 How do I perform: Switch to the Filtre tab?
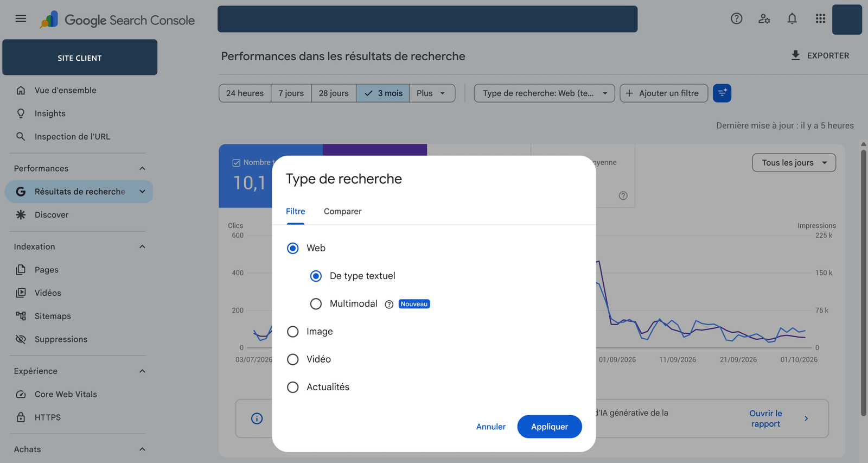pos(296,212)
